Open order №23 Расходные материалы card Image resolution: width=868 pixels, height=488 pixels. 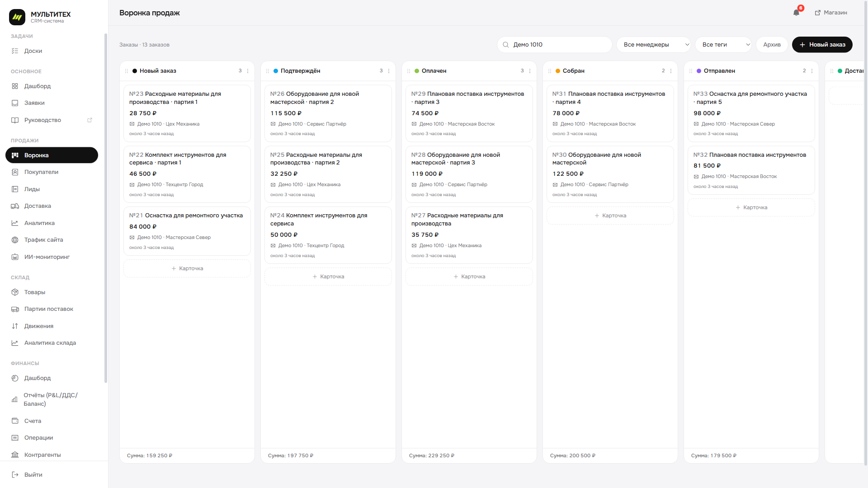(x=187, y=113)
